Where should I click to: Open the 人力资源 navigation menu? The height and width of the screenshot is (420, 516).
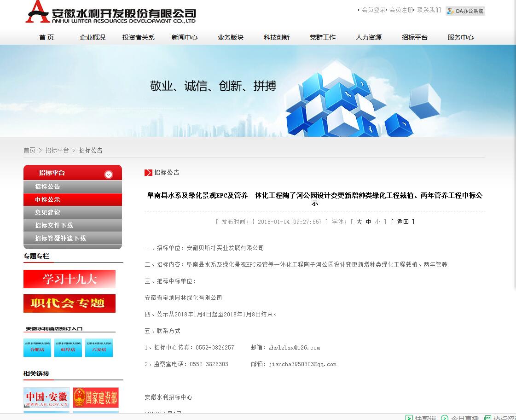369,37
